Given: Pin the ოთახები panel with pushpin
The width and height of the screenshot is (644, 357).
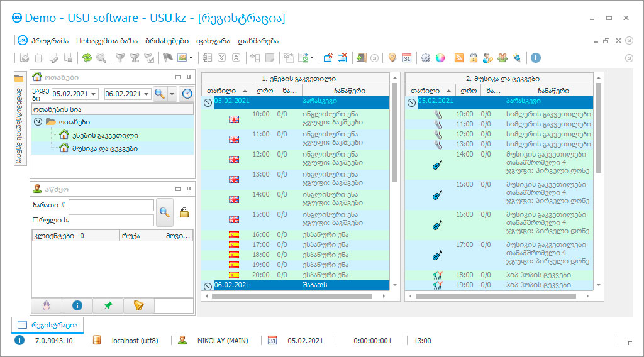Looking at the screenshot, I should pos(189,77).
